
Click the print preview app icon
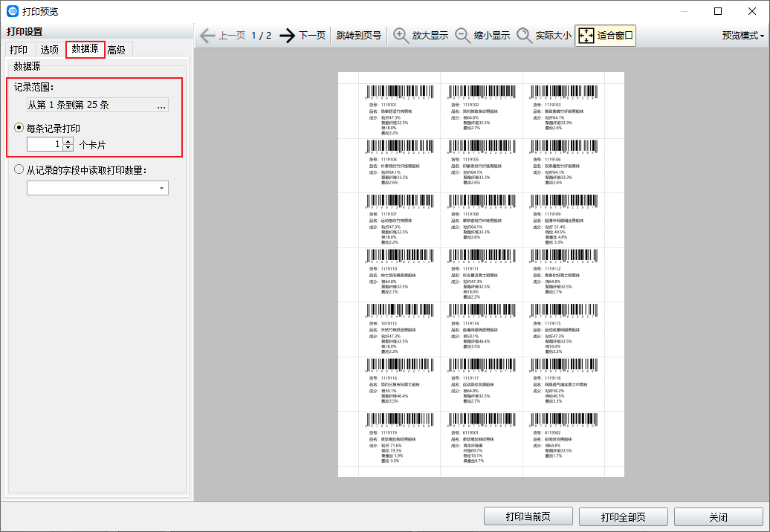[x=13, y=11]
